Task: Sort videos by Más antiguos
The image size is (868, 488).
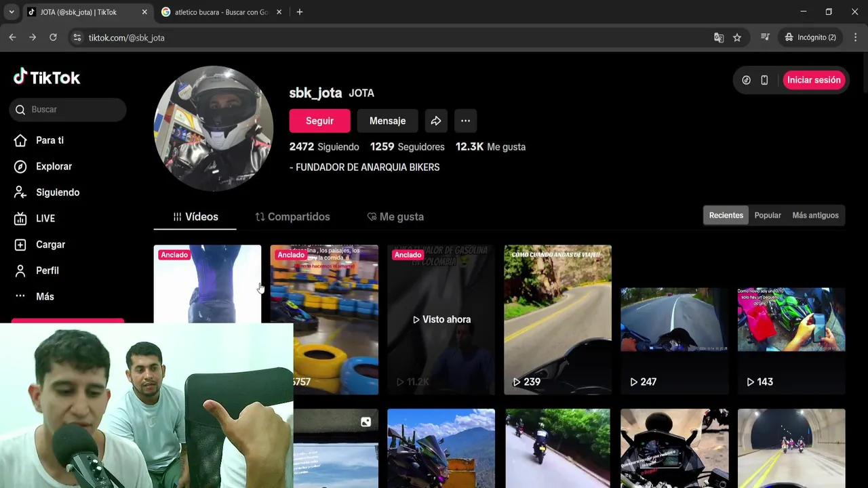Action: point(815,216)
